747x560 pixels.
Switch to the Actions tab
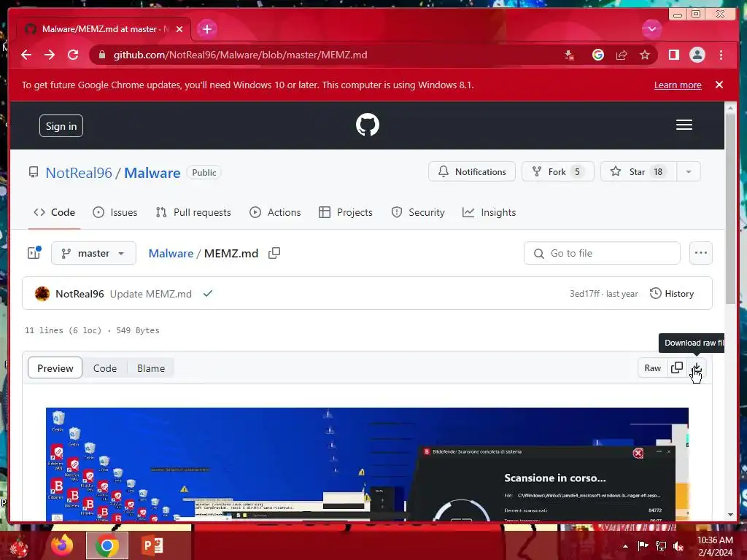pos(275,212)
